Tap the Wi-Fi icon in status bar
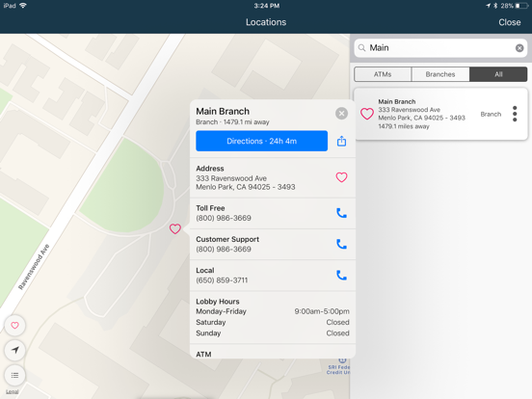This screenshot has height=399, width=532. 23,6
